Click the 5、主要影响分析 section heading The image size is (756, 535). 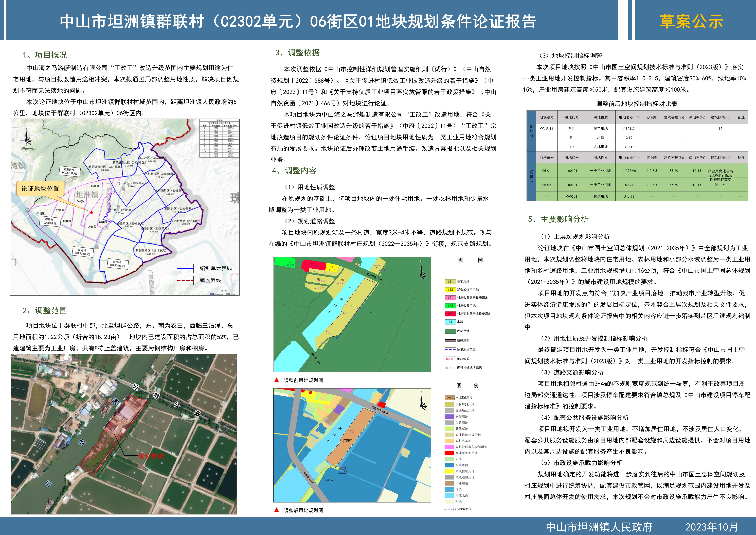point(558,219)
